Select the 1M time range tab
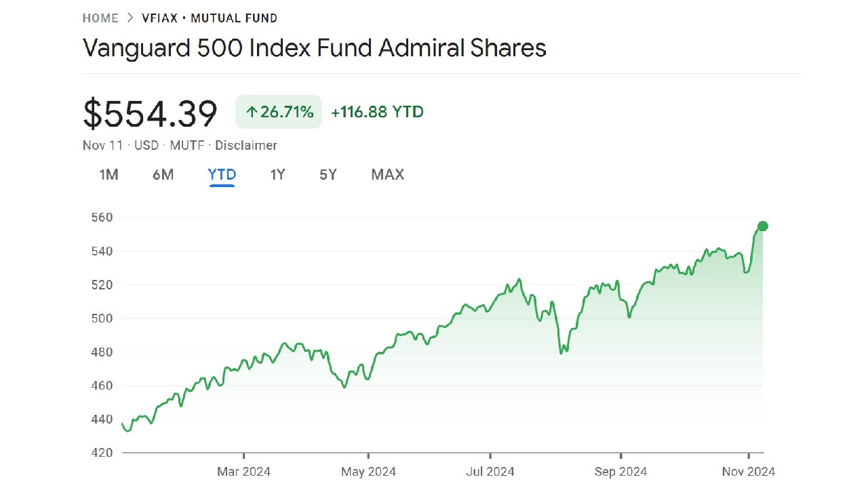 (x=109, y=175)
